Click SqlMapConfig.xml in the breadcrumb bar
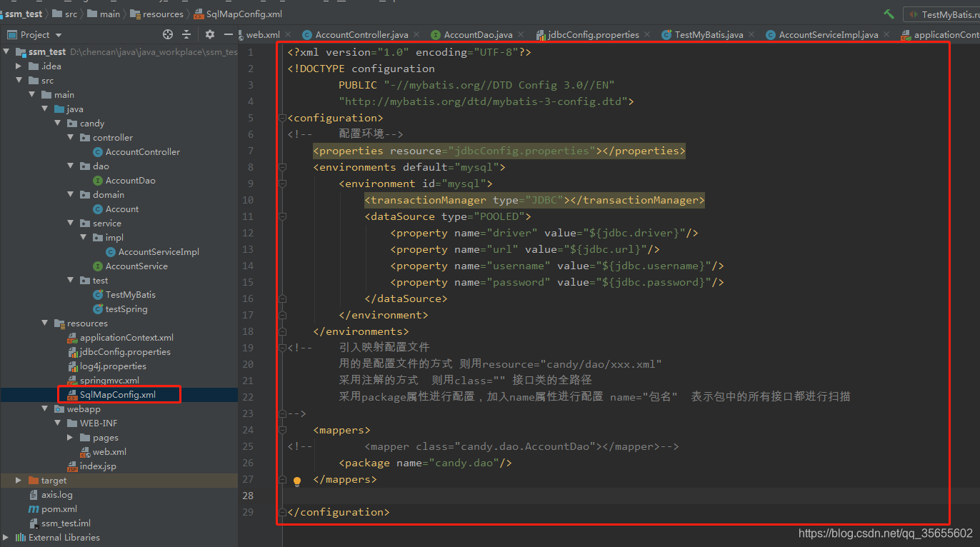This screenshot has height=547, width=980. 244,14
